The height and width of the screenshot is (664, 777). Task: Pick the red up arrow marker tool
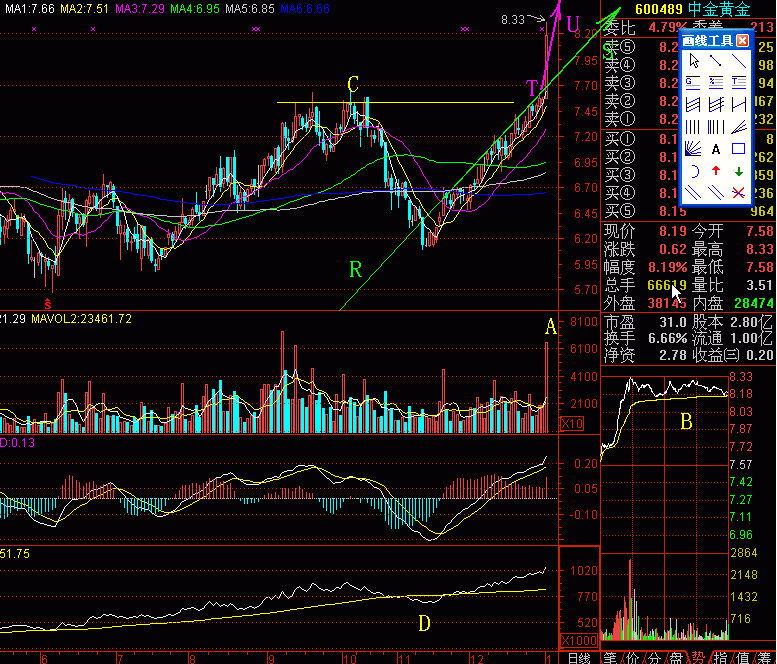tap(716, 170)
